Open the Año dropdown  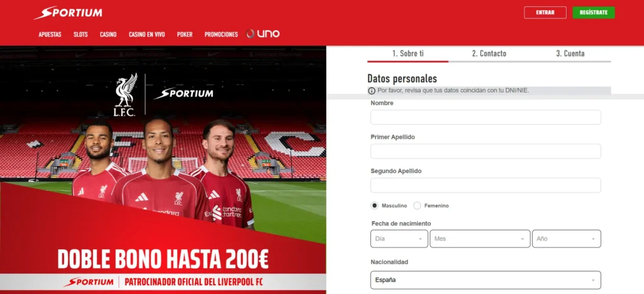567,239
